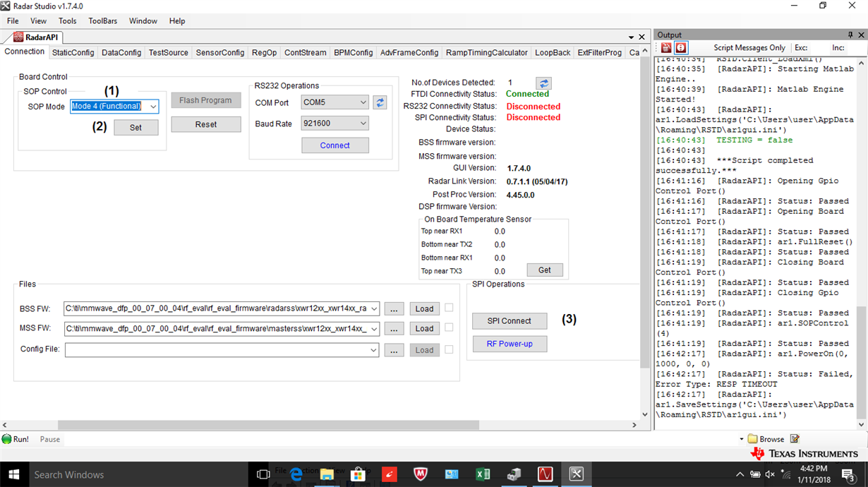Open red waveform app on taskbar
The height and width of the screenshot is (487, 868).
545,474
